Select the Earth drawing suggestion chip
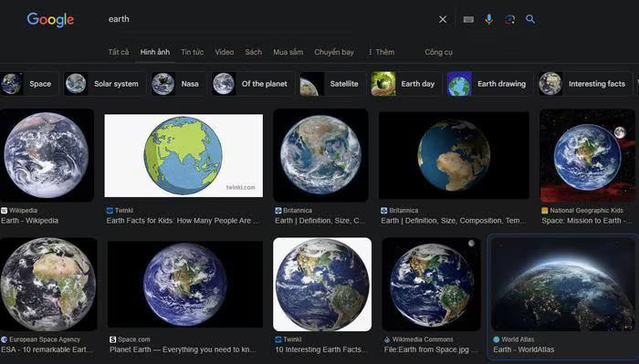The image size is (639, 364). [x=489, y=84]
